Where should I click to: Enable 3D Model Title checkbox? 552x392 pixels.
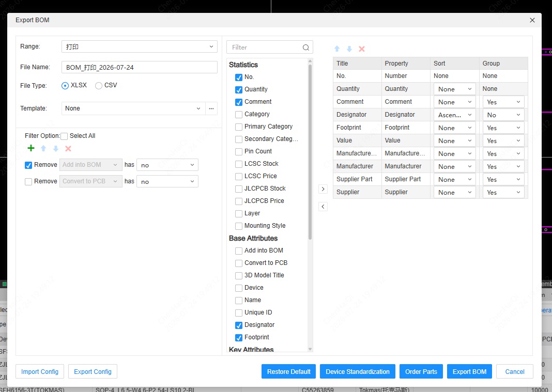239,275
